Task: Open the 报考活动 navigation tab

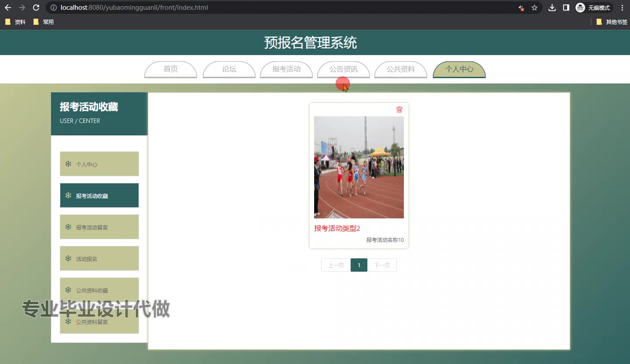Action: [286, 69]
